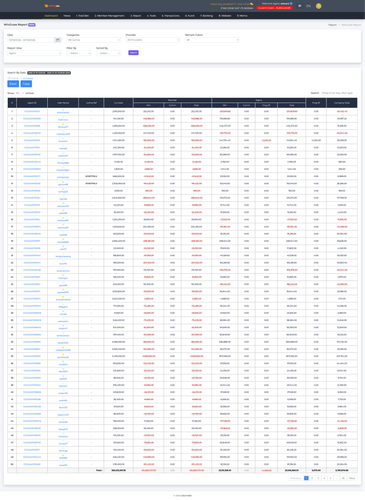Select pagination page 1
The height and width of the screenshot is (500, 365).
306,478
